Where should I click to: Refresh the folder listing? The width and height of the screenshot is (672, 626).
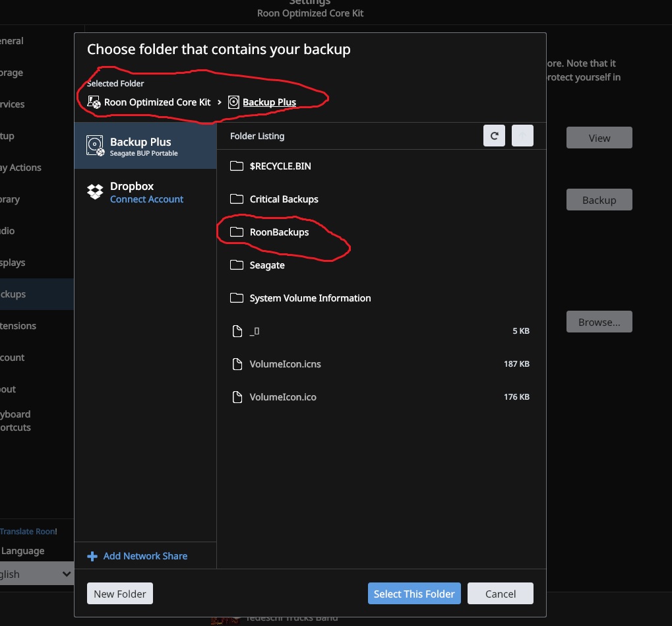tap(494, 136)
